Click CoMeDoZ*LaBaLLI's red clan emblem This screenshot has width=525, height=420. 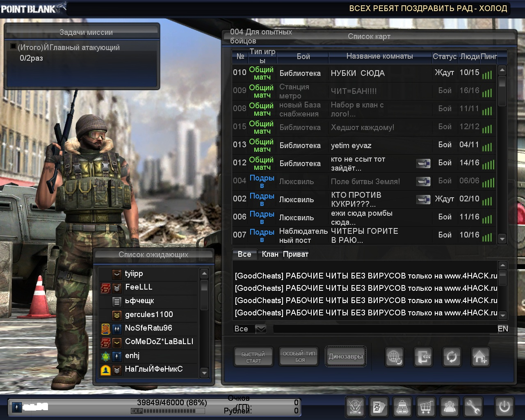105,342
